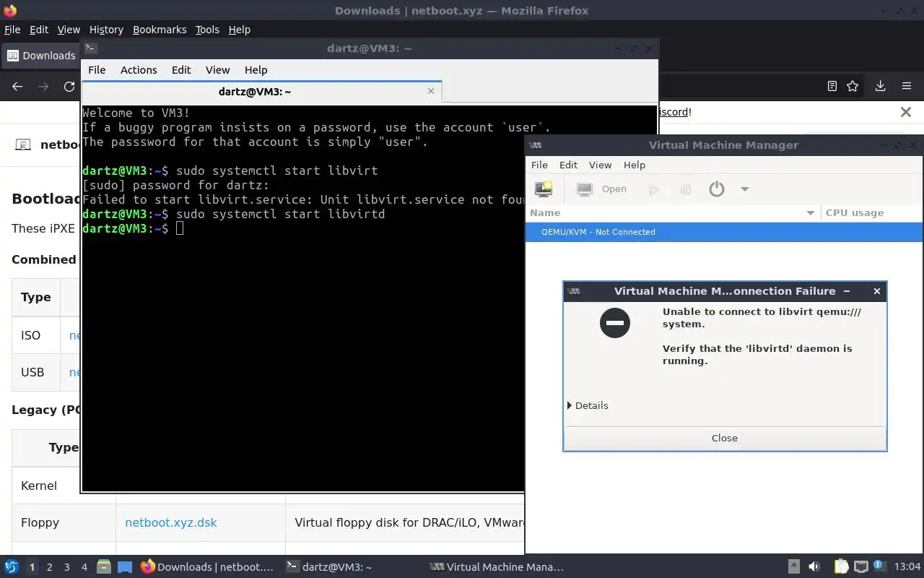Expand Details in the connection failure dialog

588,405
